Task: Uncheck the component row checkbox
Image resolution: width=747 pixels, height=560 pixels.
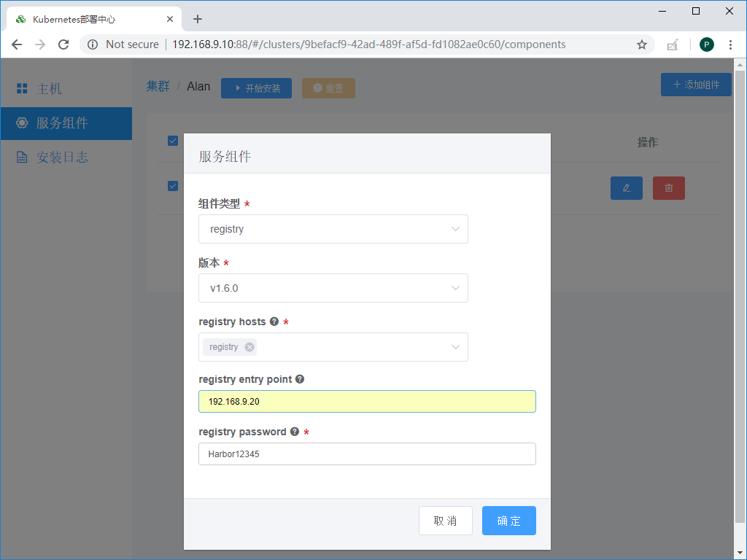Action: [x=173, y=185]
